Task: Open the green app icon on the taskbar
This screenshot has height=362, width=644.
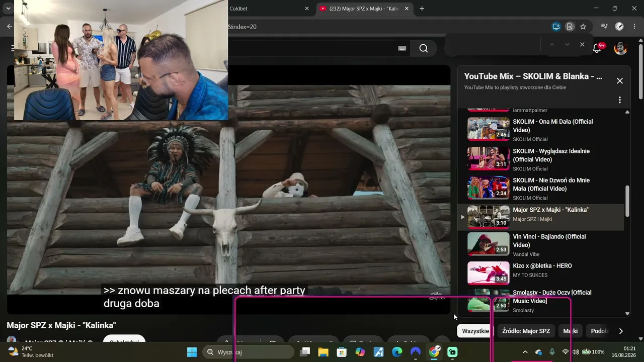Action: tap(453, 352)
